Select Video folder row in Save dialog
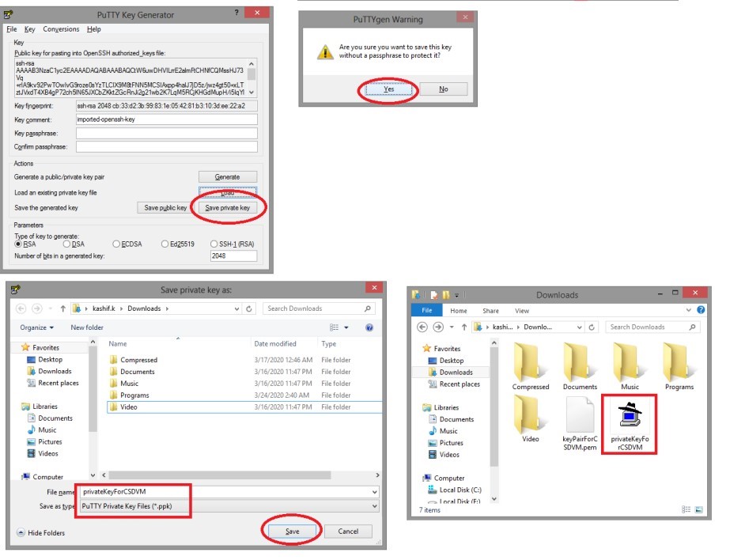 coord(244,407)
